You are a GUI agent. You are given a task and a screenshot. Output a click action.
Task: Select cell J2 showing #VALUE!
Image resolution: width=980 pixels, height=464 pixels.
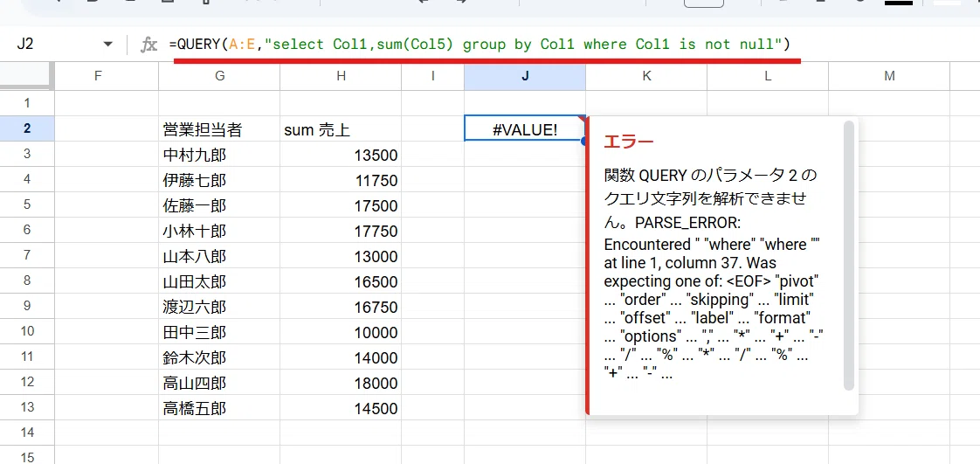point(525,128)
